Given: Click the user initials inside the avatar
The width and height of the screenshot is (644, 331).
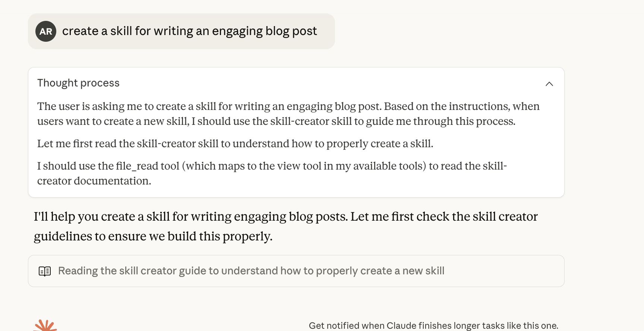Looking at the screenshot, I should point(46,31).
